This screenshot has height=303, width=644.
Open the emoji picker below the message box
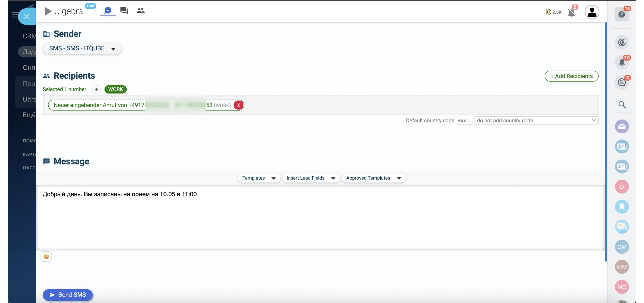(x=46, y=256)
